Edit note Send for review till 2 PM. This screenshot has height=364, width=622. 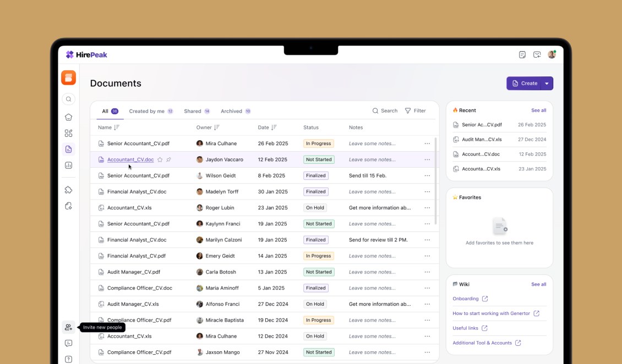click(379, 240)
